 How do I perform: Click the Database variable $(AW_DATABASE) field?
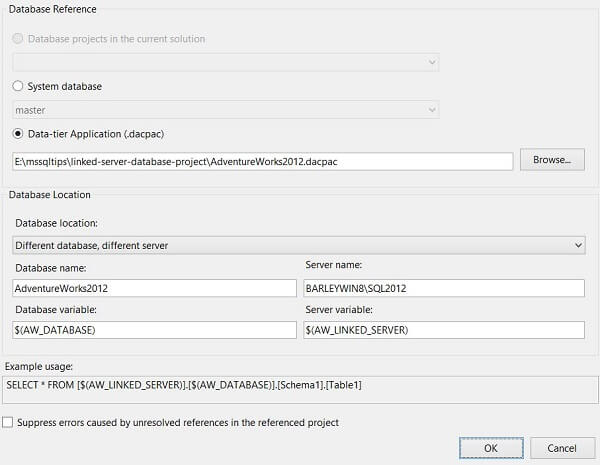tap(154, 330)
